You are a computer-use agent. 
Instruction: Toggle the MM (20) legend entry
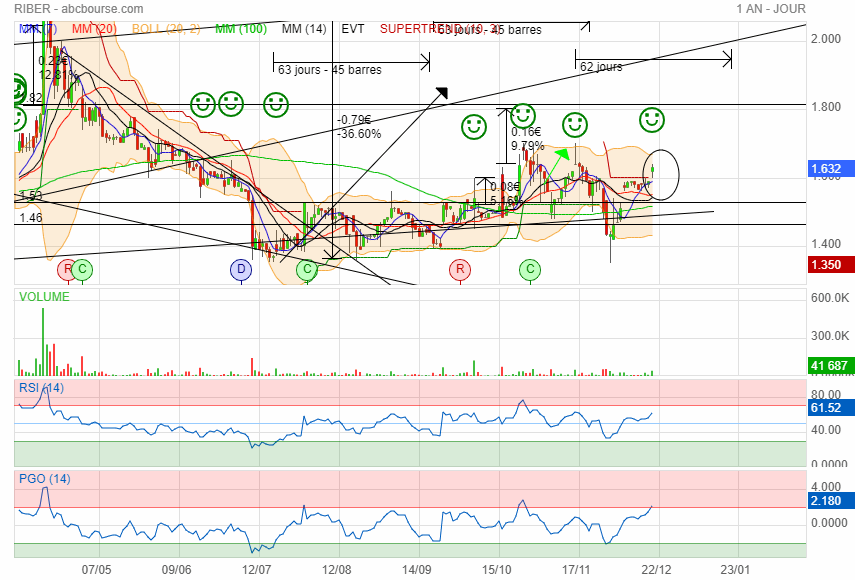pyautogui.click(x=94, y=29)
